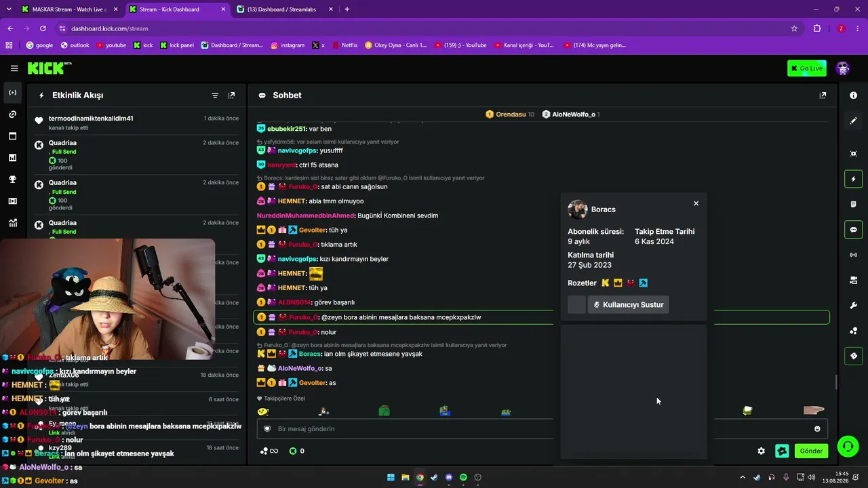Expand the browser tab search dropdown
The width and height of the screenshot is (868, 488).
click(x=7, y=9)
